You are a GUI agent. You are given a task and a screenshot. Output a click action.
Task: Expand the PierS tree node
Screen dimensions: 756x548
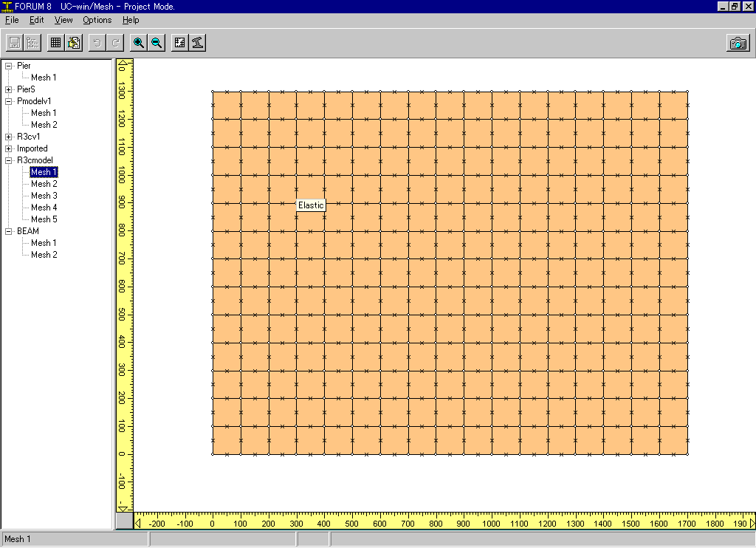[8, 89]
